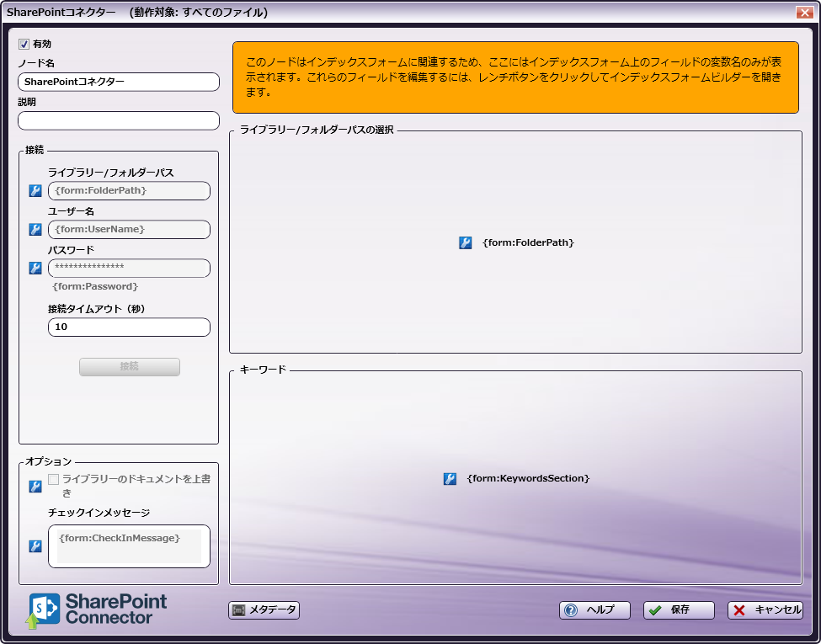Click the {form:CheckInMessage} text area
Image resolution: width=821 pixels, height=644 pixels.
coord(130,546)
